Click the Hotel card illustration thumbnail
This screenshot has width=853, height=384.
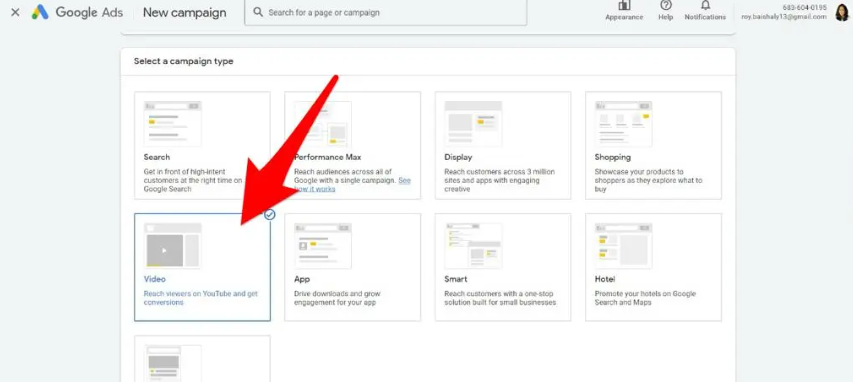(x=623, y=246)
